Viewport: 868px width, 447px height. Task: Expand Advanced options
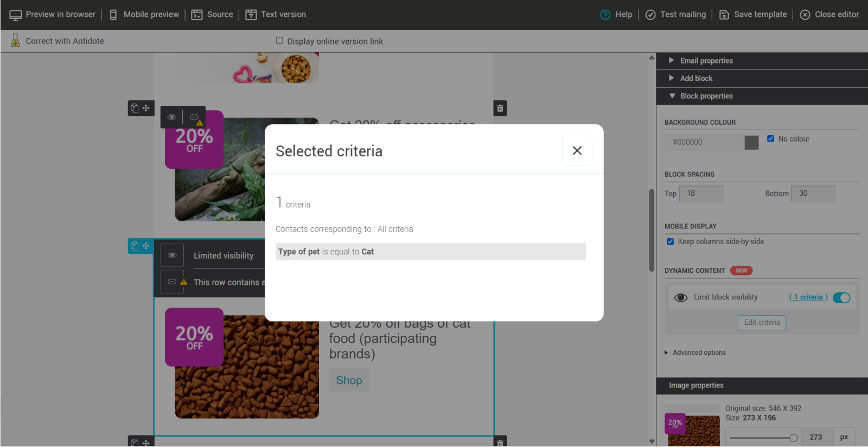click(x=699, y=353)
